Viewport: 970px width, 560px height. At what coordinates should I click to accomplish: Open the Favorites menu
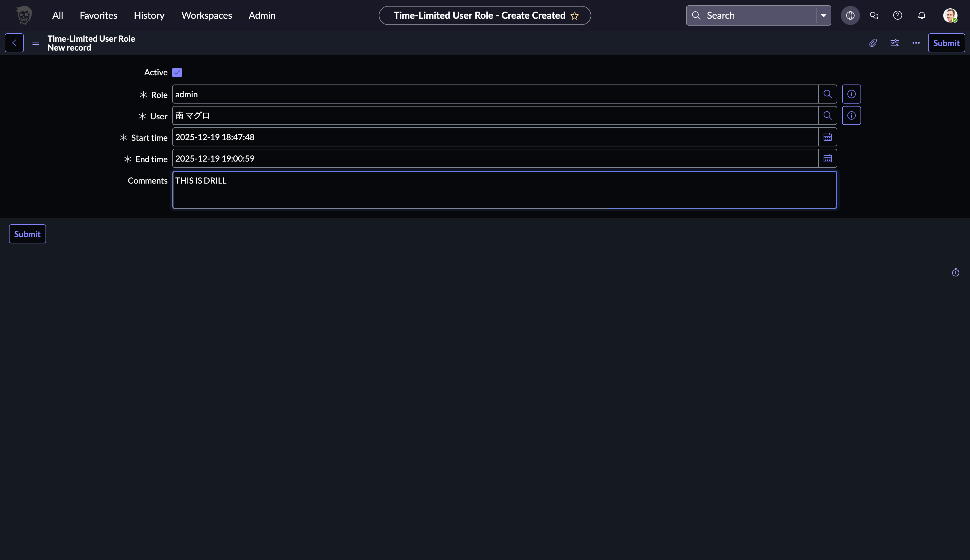click(x=98, y=15)
